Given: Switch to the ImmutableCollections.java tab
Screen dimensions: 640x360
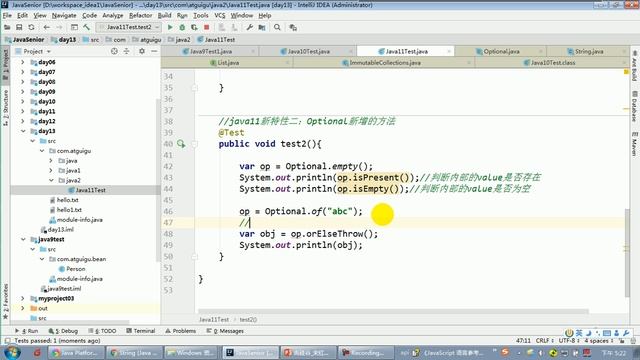Looking at the screenshot, I should 385,63.
